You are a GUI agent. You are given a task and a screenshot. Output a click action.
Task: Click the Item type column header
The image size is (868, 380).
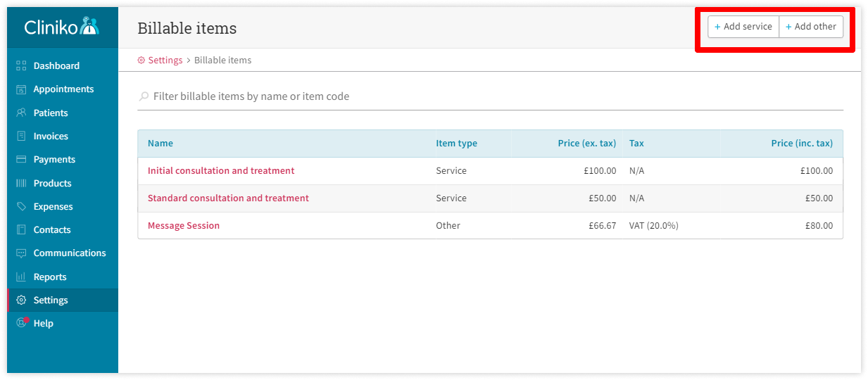(456, 144)
